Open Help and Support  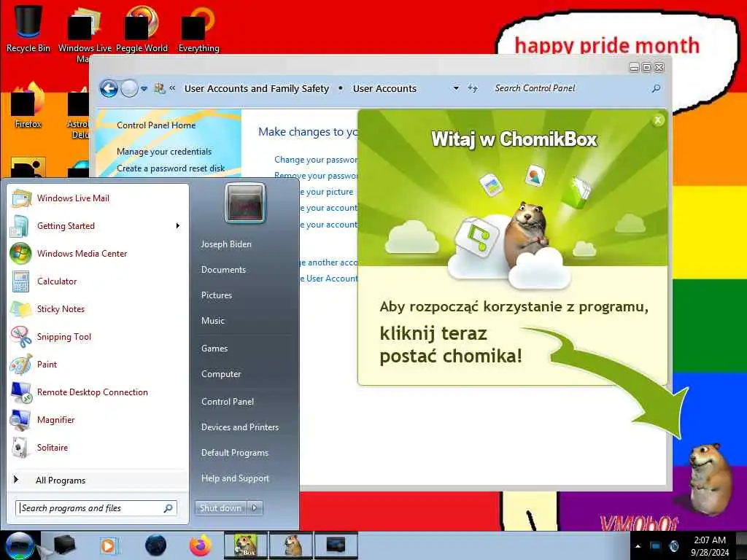click(235, 478)
